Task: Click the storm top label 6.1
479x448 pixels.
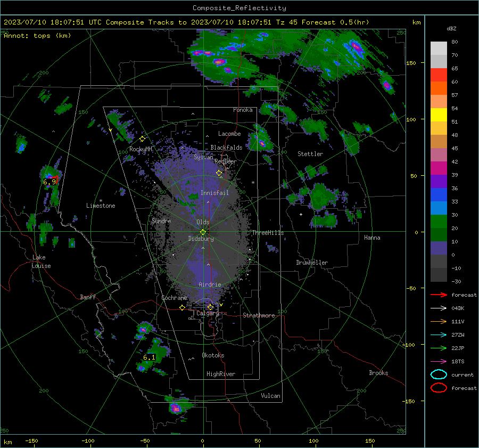Action: click(149, 357)
